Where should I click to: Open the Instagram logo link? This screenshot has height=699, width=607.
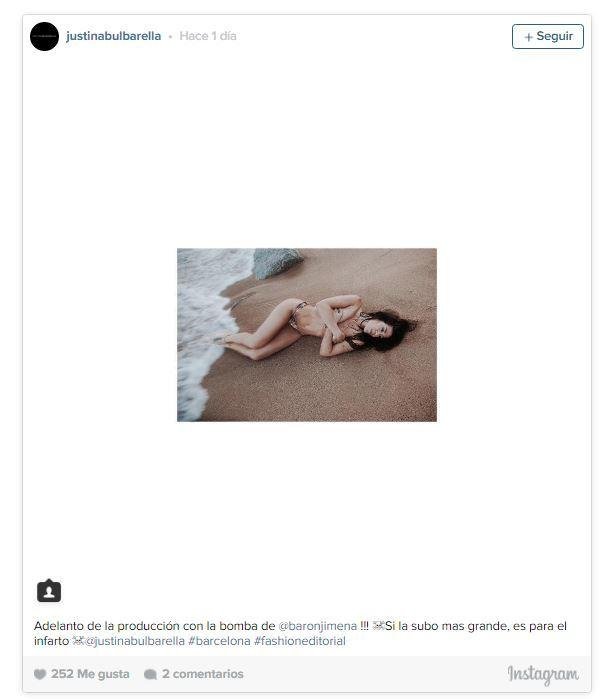point(543,674)
